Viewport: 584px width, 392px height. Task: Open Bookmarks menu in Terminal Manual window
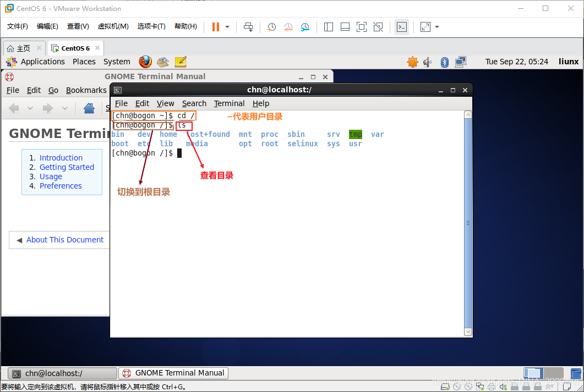point(86,90)
